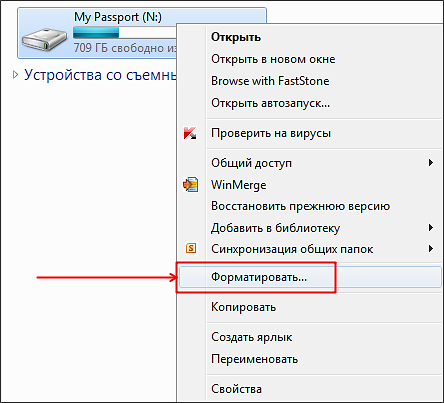This screenshot has height=403, width=444.
Task: Select Открыть в новом окне
Action: click(x=273, y=59)
